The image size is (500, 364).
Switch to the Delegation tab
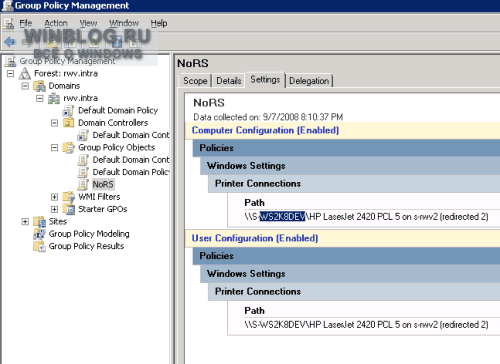[x=309, y=81]
